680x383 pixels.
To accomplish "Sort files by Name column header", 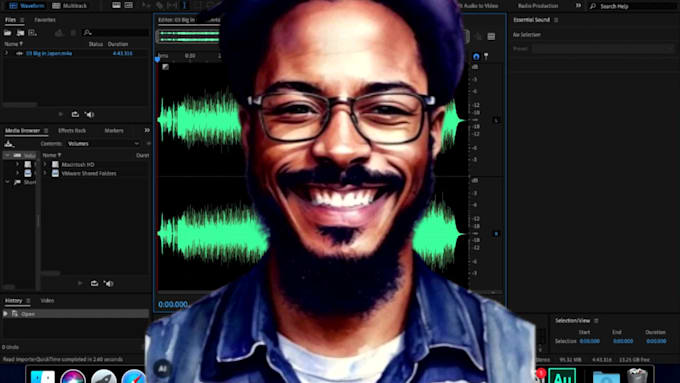I will (13, 44).
